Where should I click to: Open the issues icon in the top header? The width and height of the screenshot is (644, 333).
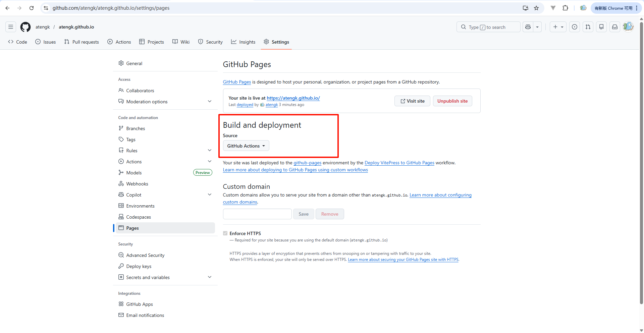[x=575, y=27]
